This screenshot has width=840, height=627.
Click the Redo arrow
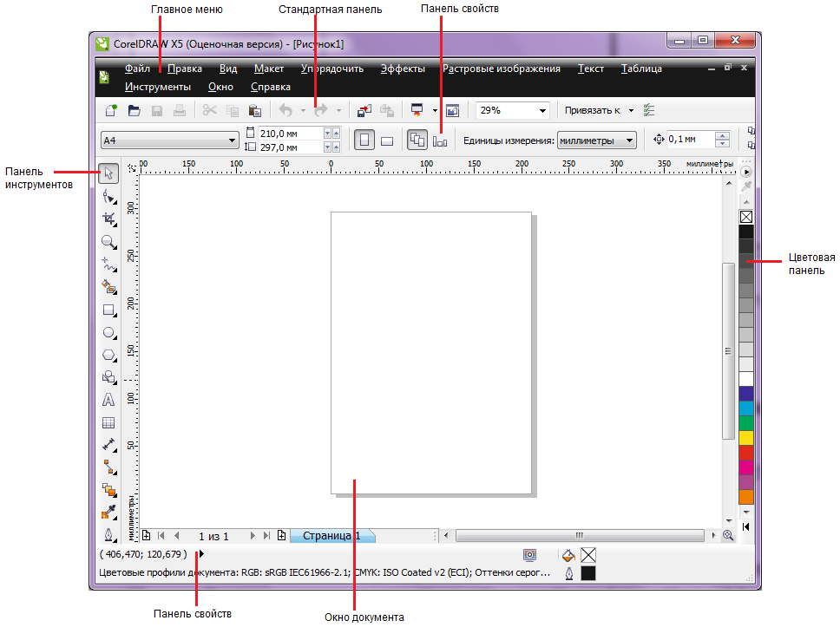click(x=321, y=110)
